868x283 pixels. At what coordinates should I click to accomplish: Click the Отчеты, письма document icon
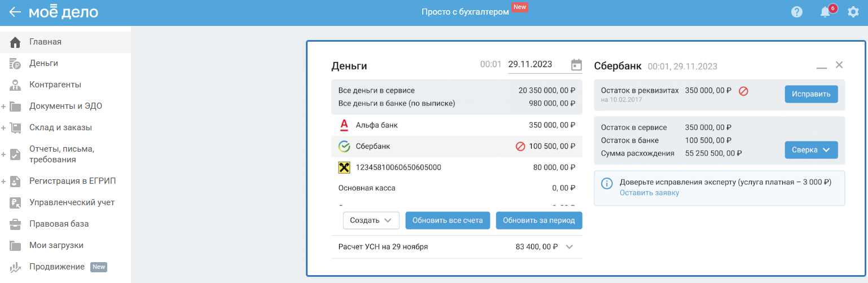[x=15, y=154]
